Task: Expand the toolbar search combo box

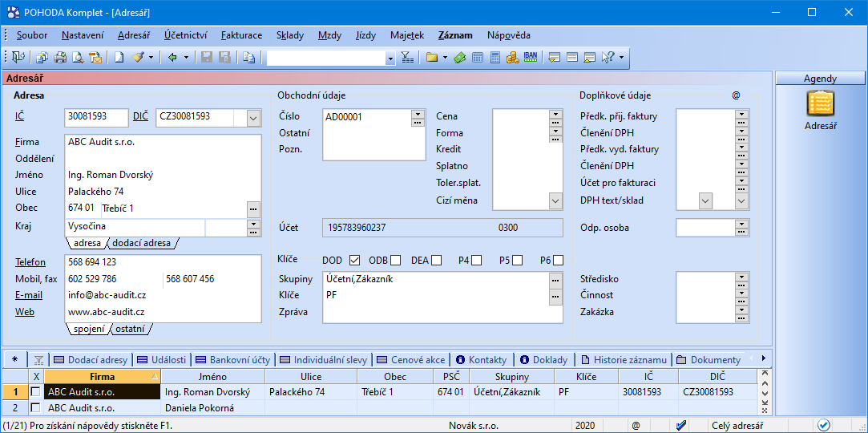Action: click(390, 58)
